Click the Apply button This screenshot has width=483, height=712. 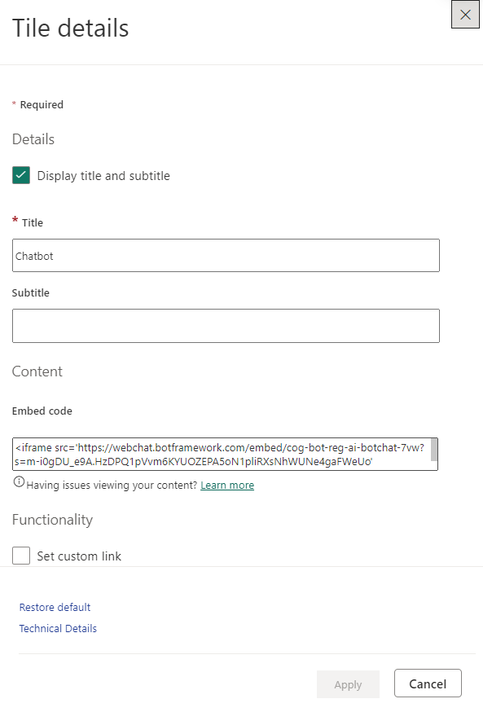click(348, 684)
